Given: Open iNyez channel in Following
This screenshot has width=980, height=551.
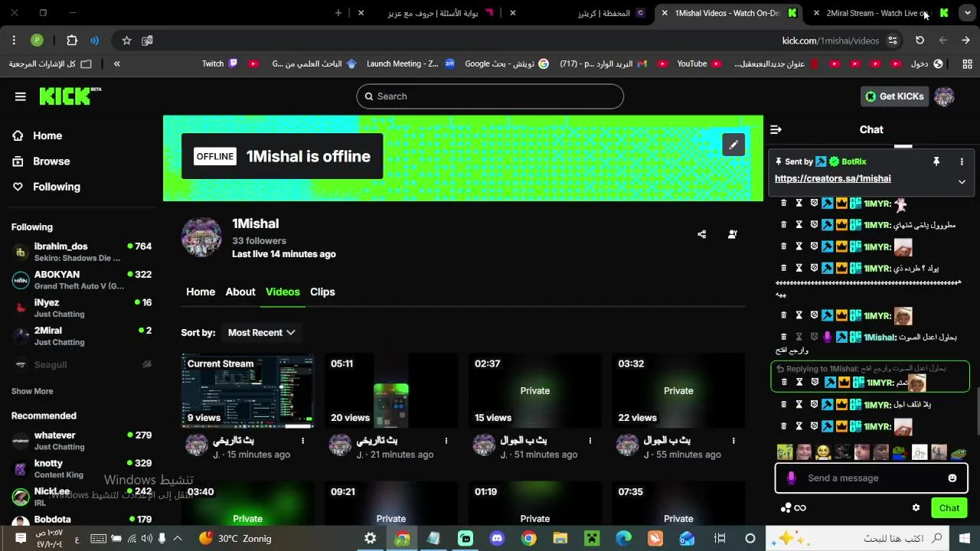Looking at the screenshot, I should click(81, 308).
